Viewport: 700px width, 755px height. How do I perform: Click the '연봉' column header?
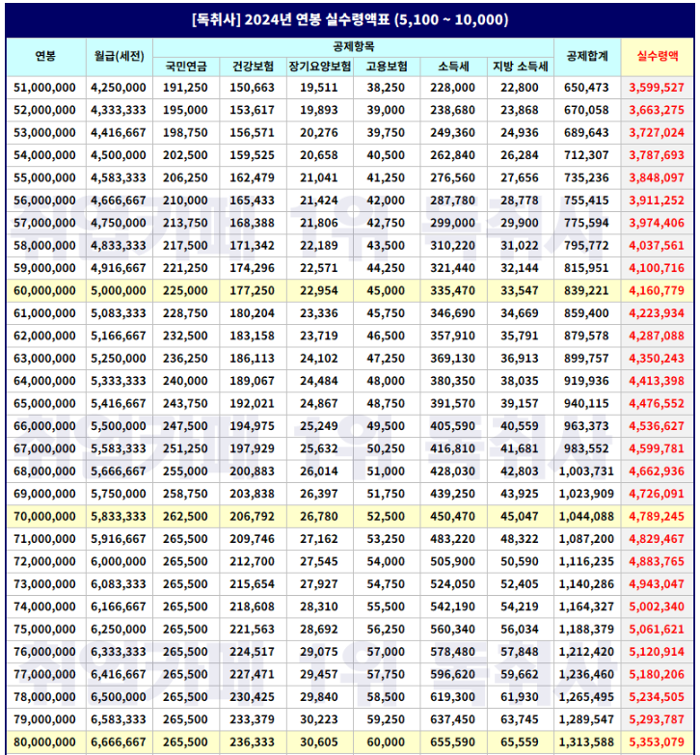tap(45, 56)
